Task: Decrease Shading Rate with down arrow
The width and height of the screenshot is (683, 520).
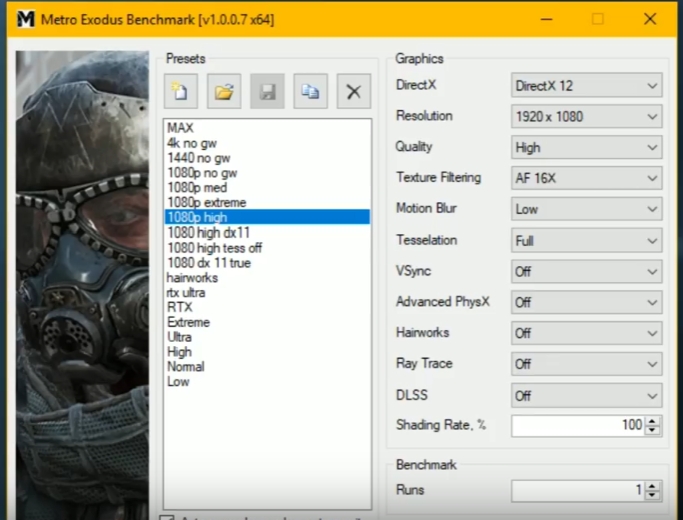Action: click(652, 430)
